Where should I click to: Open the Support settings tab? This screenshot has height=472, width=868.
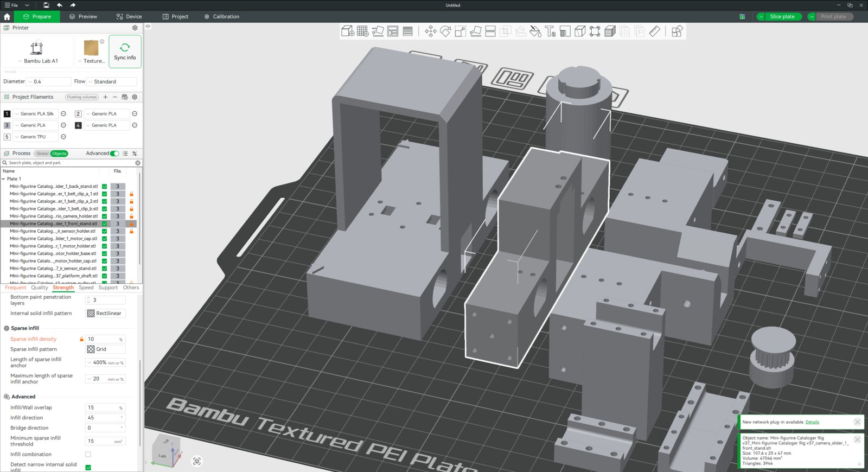108,288
